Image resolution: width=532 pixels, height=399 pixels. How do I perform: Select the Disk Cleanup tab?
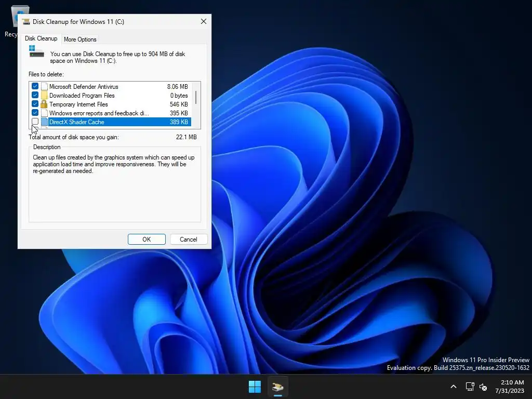tap(41, 38)
